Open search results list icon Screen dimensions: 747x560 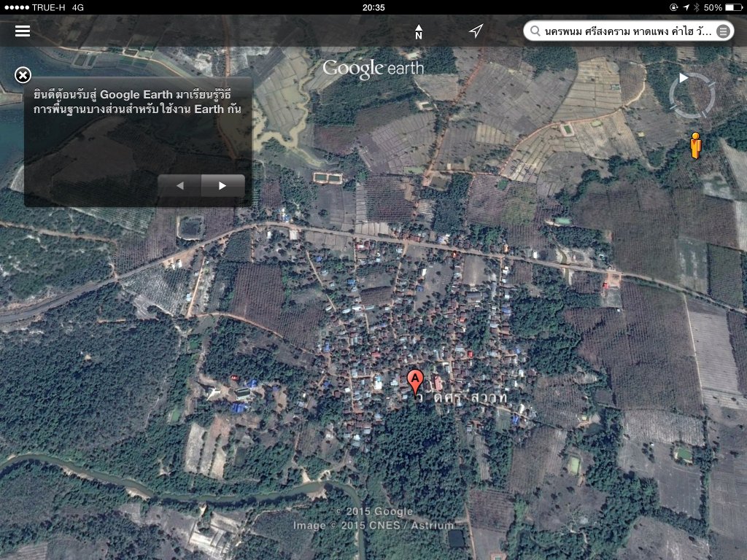pos(722,31)
